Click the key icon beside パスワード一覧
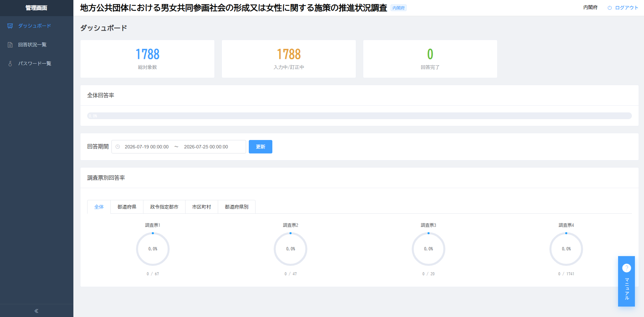Viewport: 644px width, 317px height. coord(10,64)
